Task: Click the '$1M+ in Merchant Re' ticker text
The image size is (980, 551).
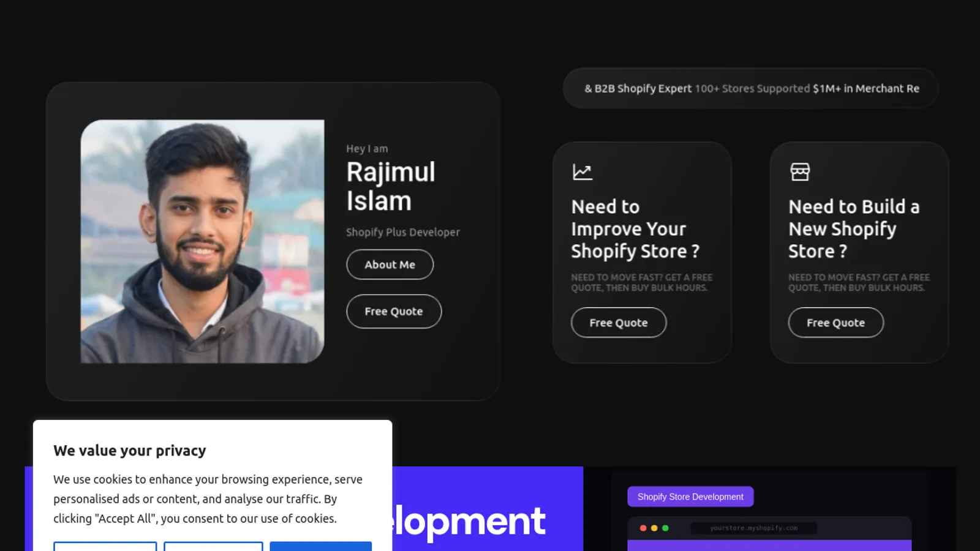Action: tap(866, 88)
